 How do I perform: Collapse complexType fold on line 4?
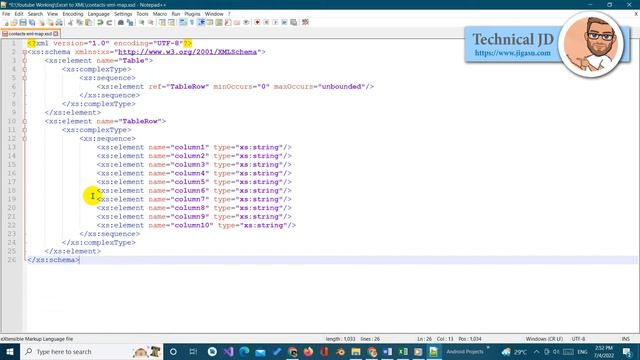click(25, 69)
